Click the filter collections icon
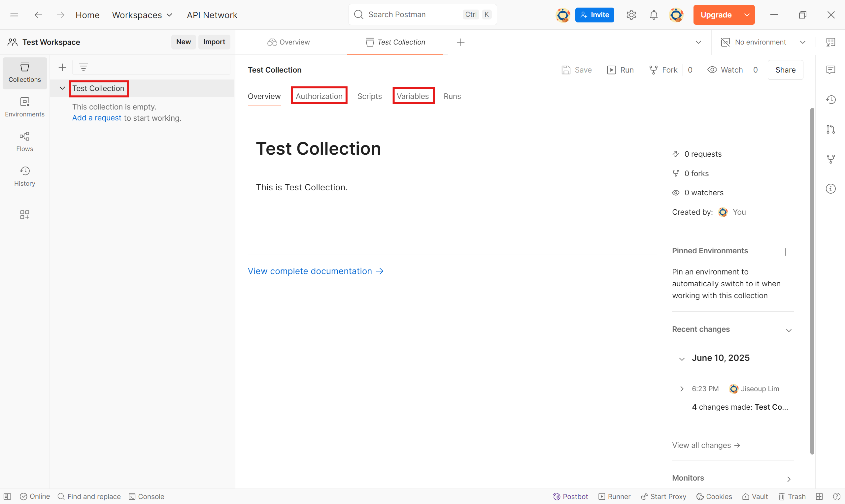The width and height of the screenshot is (845, 504). click(x=83, y=67)
